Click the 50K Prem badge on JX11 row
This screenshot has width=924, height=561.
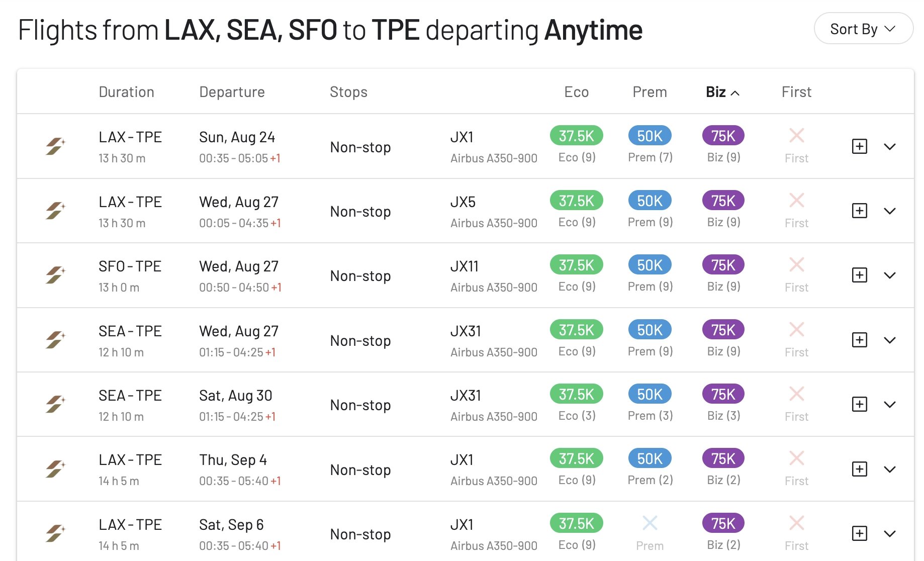650,265
